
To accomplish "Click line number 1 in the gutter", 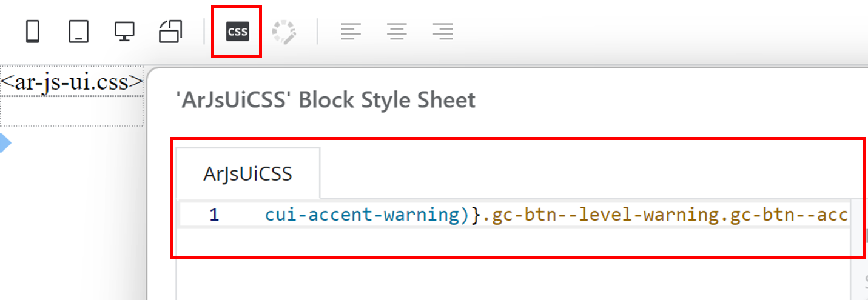I will (214, 215).
